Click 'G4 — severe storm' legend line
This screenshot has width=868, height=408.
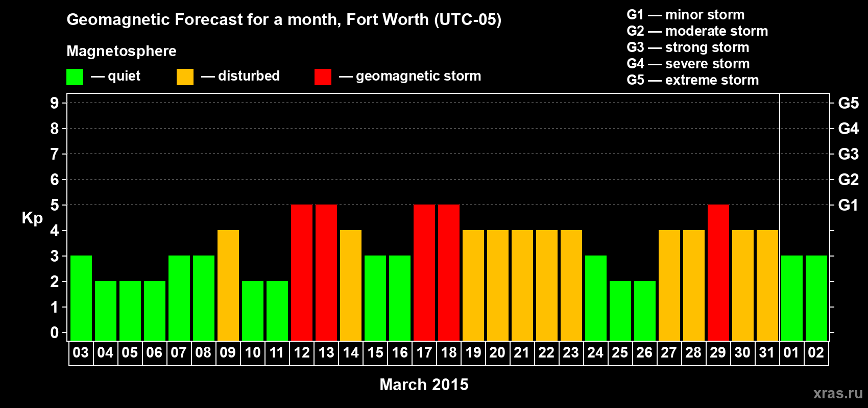tap(688, 64)
